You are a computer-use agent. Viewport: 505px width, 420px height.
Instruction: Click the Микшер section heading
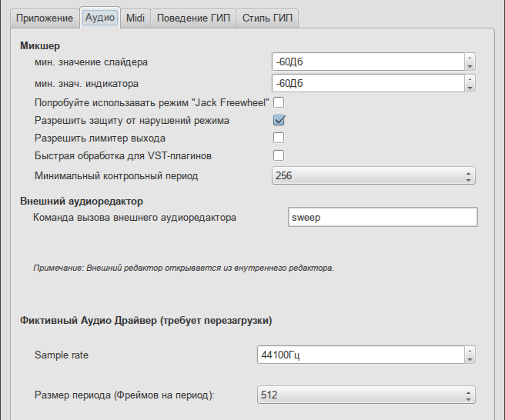(40, 45)
